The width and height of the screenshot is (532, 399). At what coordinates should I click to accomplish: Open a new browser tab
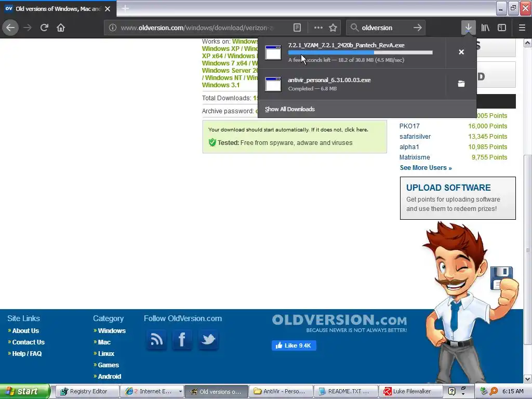coord(125,8)
